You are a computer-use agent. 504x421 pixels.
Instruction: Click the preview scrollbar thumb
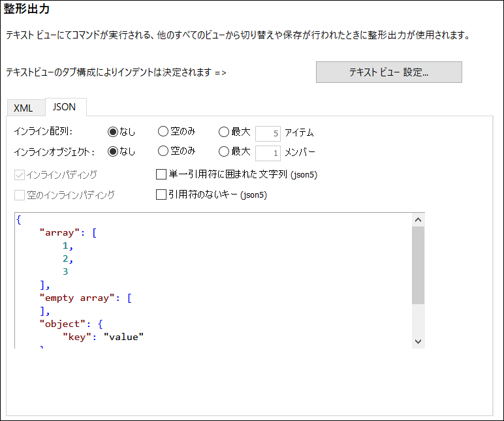coord(418,264)
